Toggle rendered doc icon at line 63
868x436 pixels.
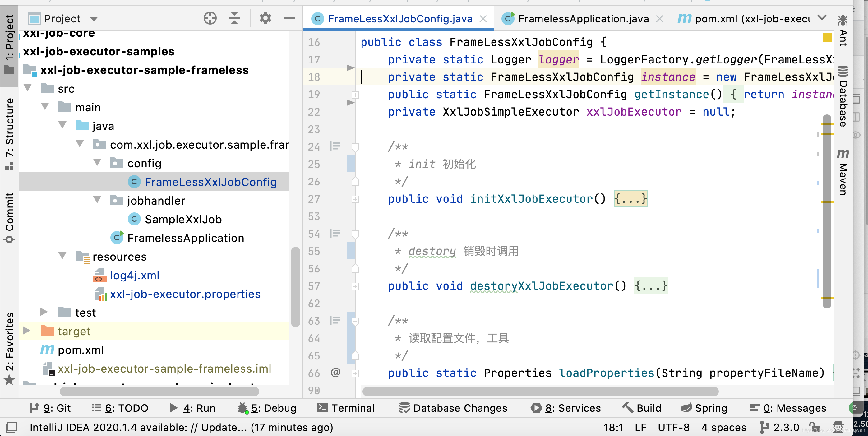click(x=335, y=320)
